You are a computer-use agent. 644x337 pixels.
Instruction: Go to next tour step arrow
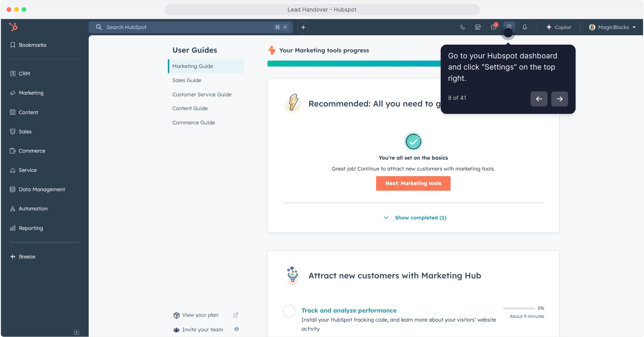(x=559, y=99)
